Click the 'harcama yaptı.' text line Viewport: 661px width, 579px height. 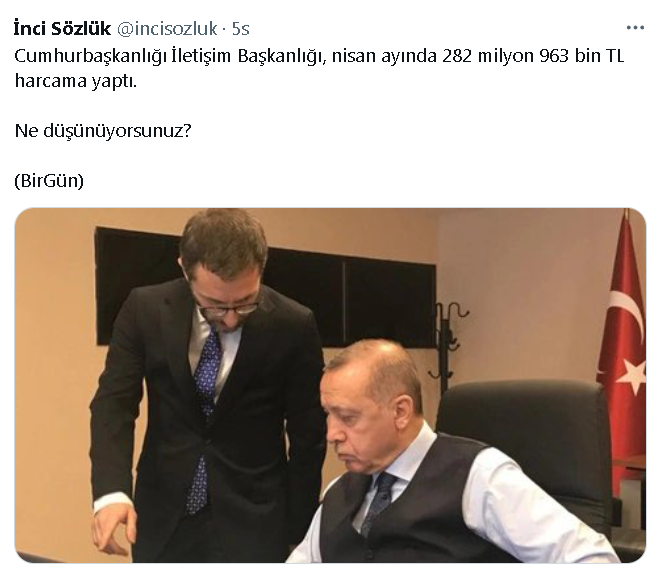click(x=76, y=81)
